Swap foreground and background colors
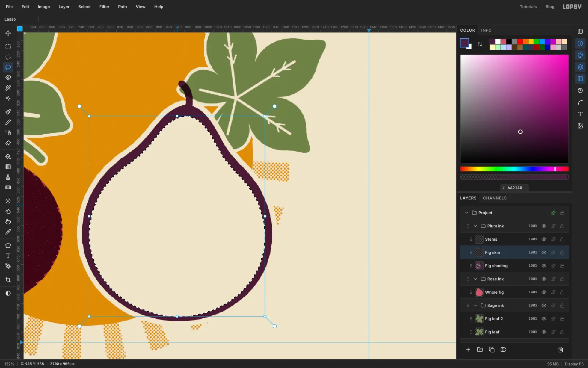The height and width of the screenshot is (368, 588). [x=480, y=44]
